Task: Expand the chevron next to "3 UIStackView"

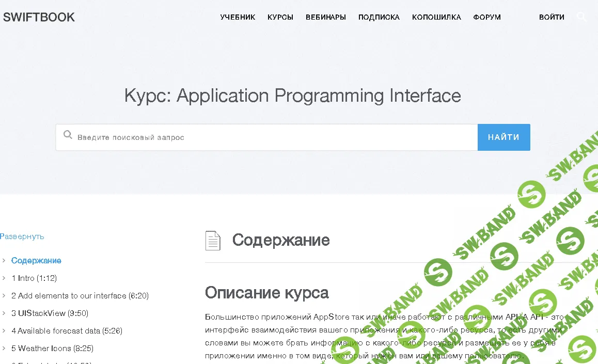Action: click(x=4, y=313)
